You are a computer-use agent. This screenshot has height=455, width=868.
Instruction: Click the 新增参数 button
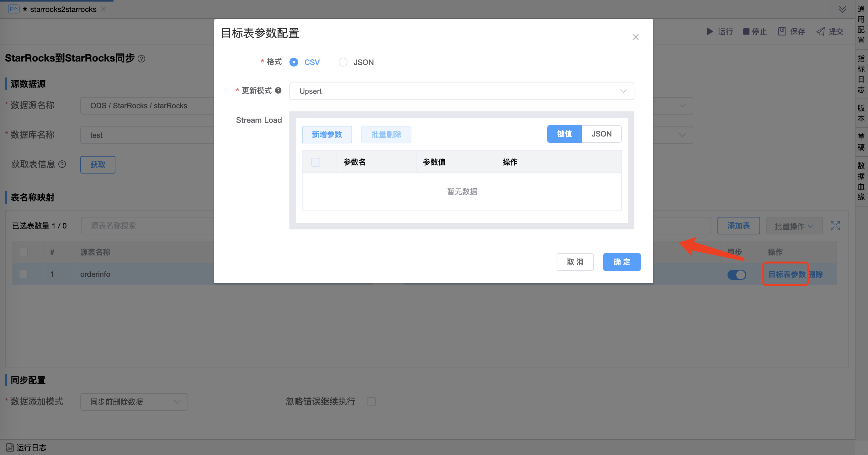[327, 135]
